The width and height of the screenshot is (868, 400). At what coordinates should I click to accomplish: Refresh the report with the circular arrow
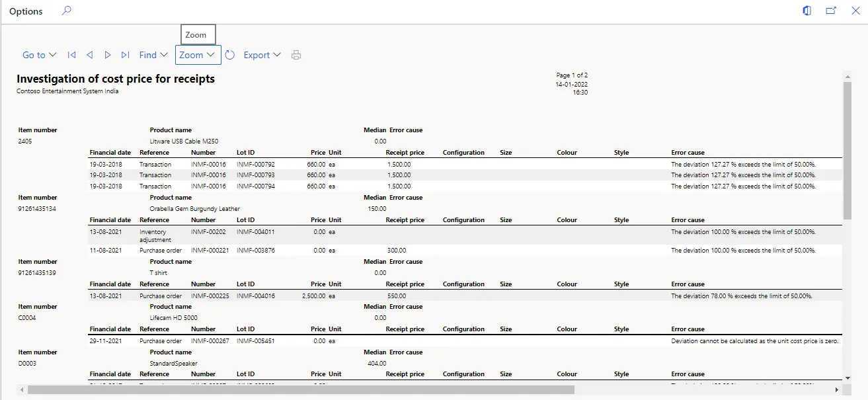click(x=230, y=55)
